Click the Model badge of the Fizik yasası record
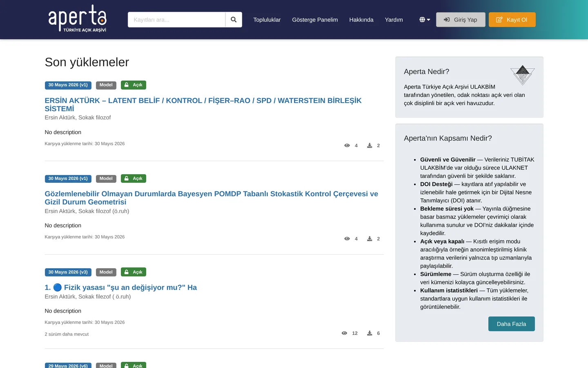Image resolution: width=588 pixels, height=368 pixels. pos(106,272)
